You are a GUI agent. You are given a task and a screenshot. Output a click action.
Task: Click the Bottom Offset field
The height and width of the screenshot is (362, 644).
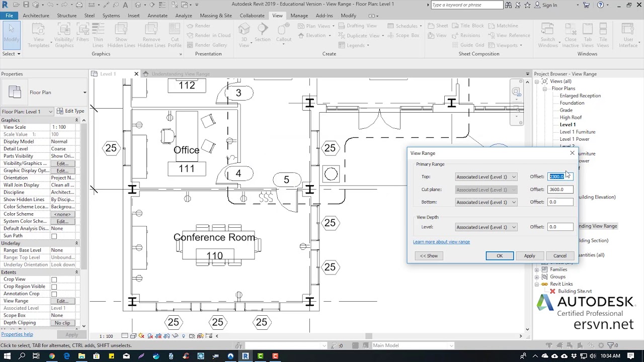click(x=560, y=202)
